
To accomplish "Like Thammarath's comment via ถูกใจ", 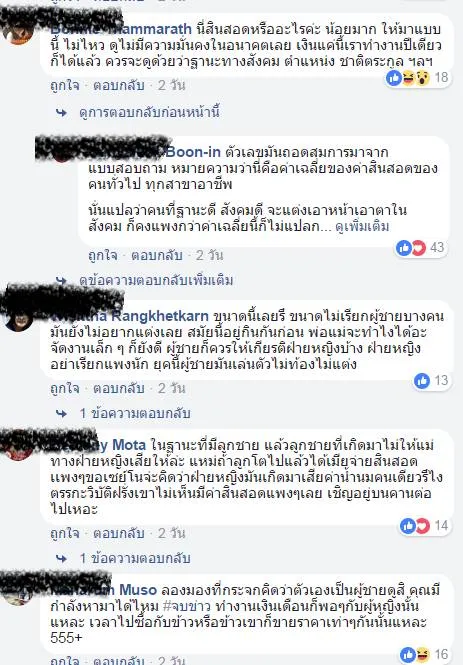I will tap(65, 85).
